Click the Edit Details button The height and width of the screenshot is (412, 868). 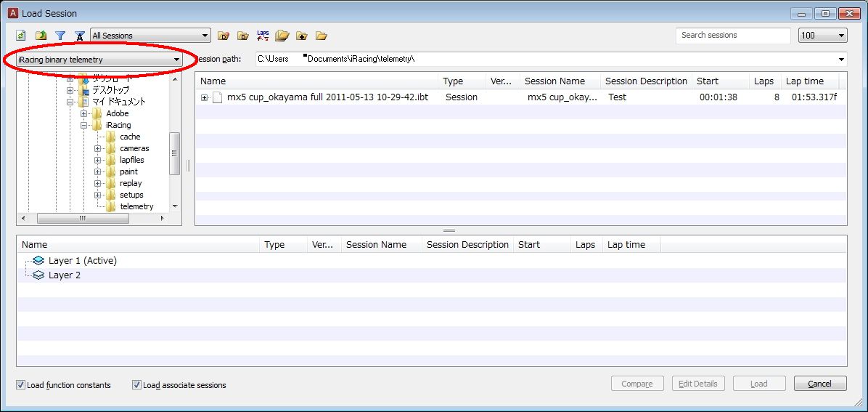click(x=698, y=384)
